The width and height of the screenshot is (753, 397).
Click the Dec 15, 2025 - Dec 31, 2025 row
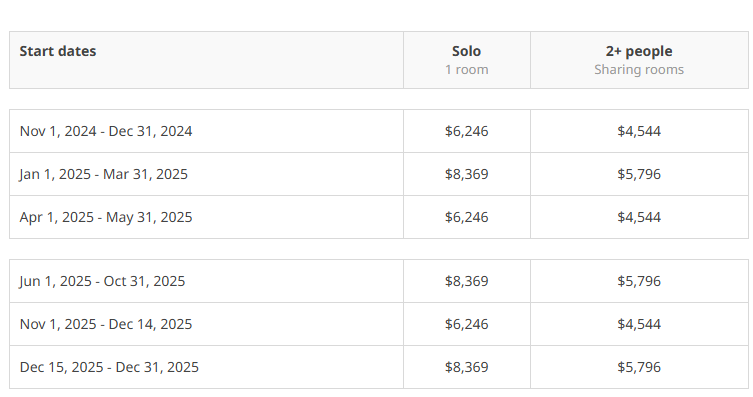coord(378,367)
